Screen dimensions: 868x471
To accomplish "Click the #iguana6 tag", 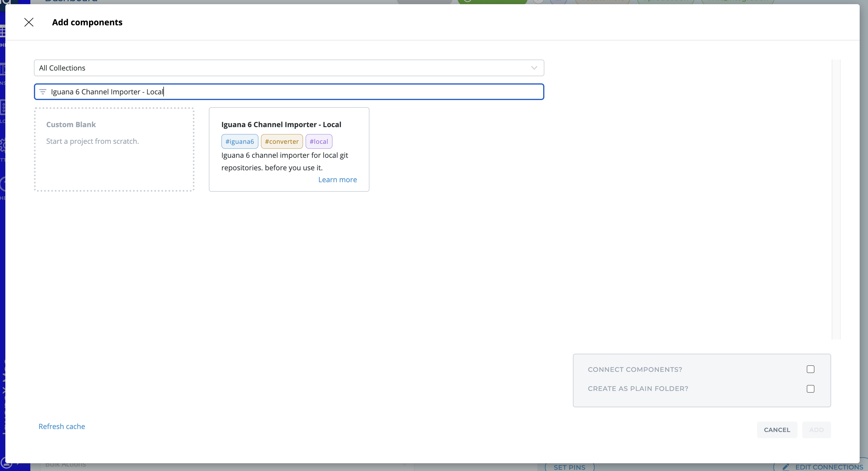I will (239, 142).
